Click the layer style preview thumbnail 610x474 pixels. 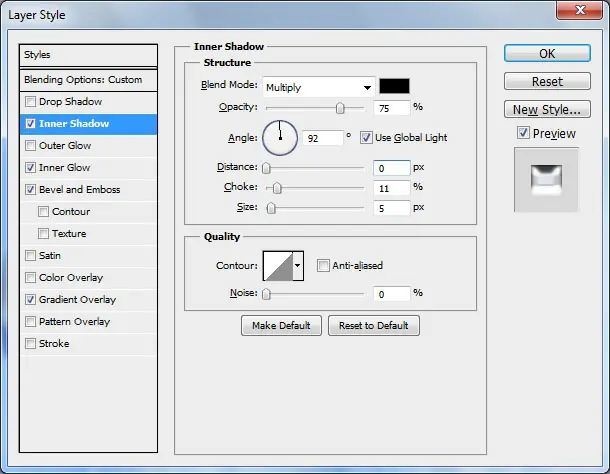546,180
